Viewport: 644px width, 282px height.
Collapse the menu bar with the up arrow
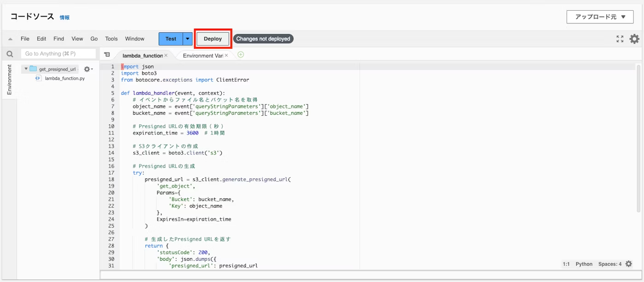pyautogui.click(x=10, y=39)
